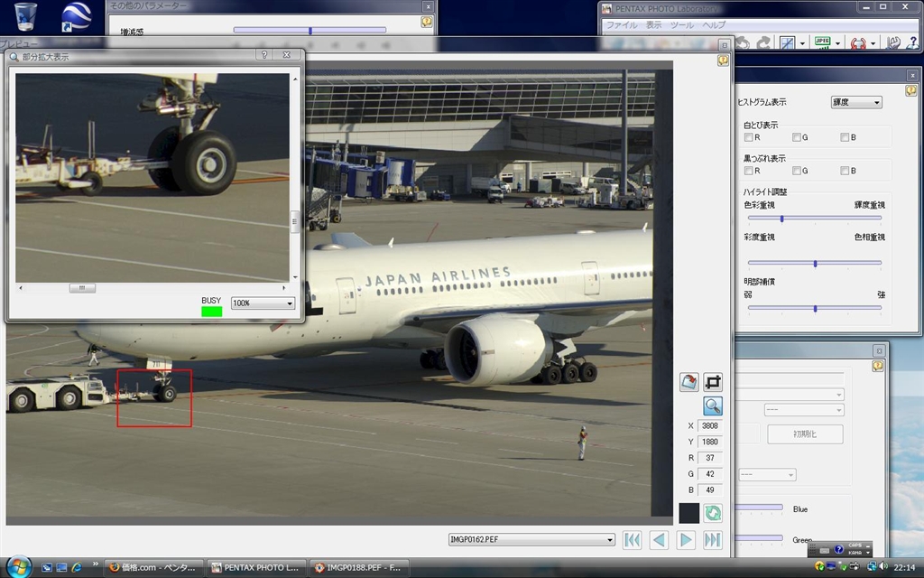This screenshot has width=924, height=578.
Task: Click the IME language bar help icon
Action: pos(839,550)
